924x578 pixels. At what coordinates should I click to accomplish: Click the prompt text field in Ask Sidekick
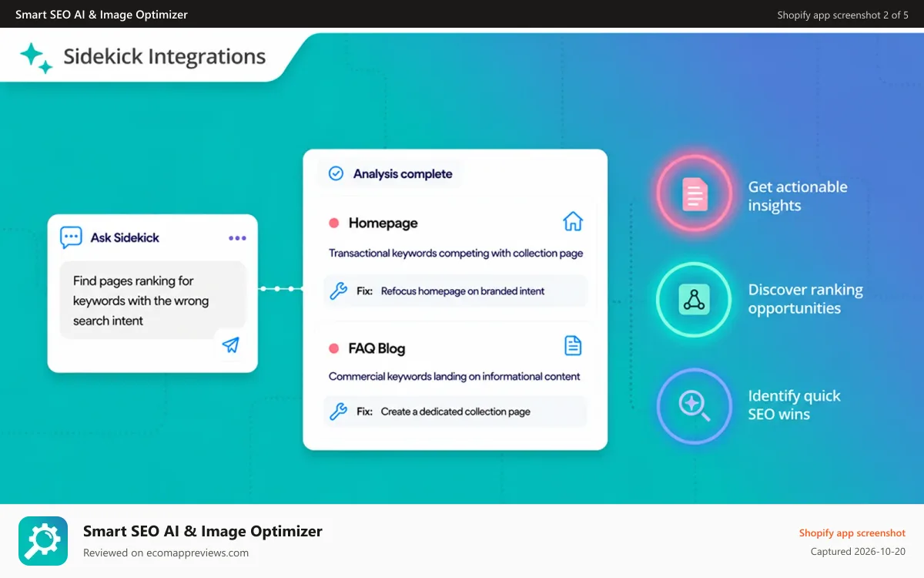coord(152,301)
